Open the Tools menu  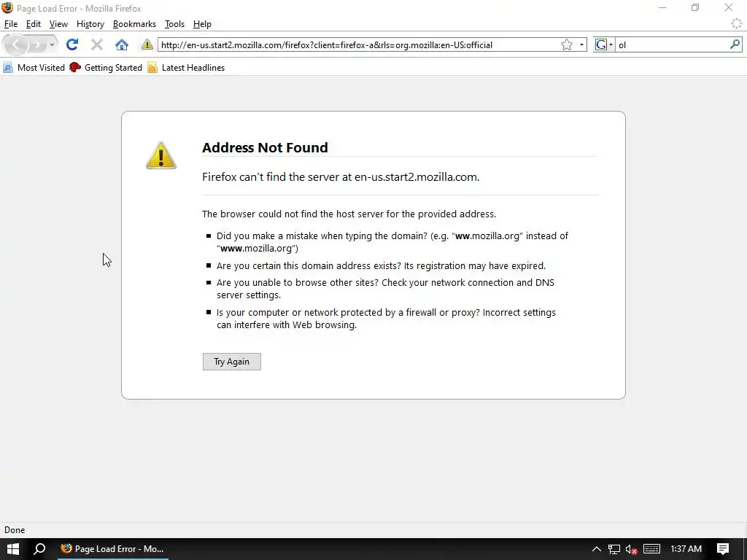[174, 24]
